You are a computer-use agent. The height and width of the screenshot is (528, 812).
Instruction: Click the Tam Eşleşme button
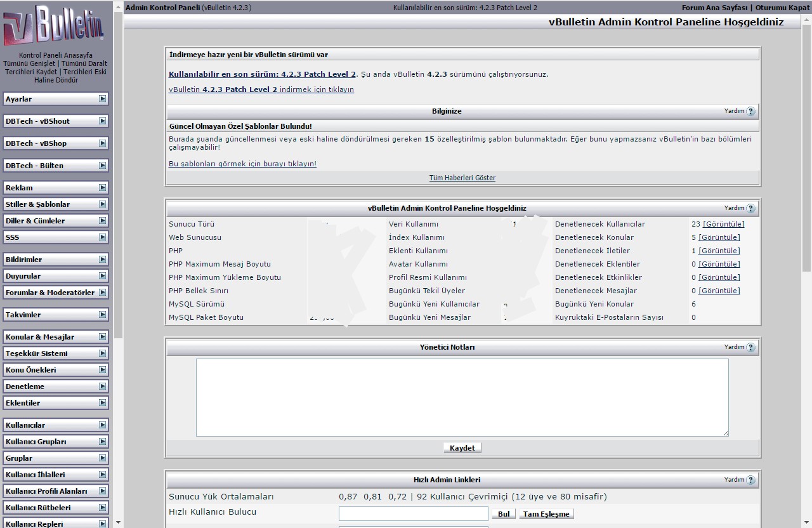(546, 514)
